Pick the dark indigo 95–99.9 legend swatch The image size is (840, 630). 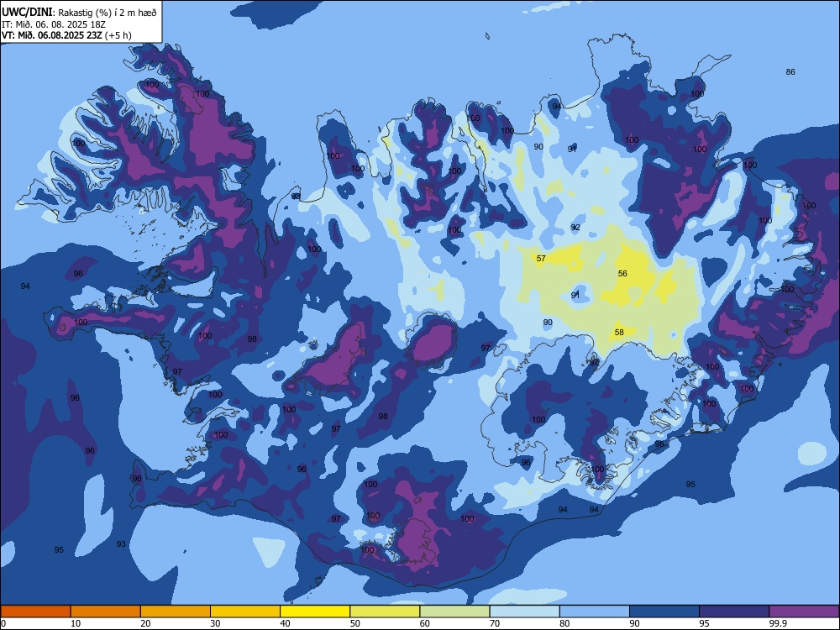coord(734,612)
